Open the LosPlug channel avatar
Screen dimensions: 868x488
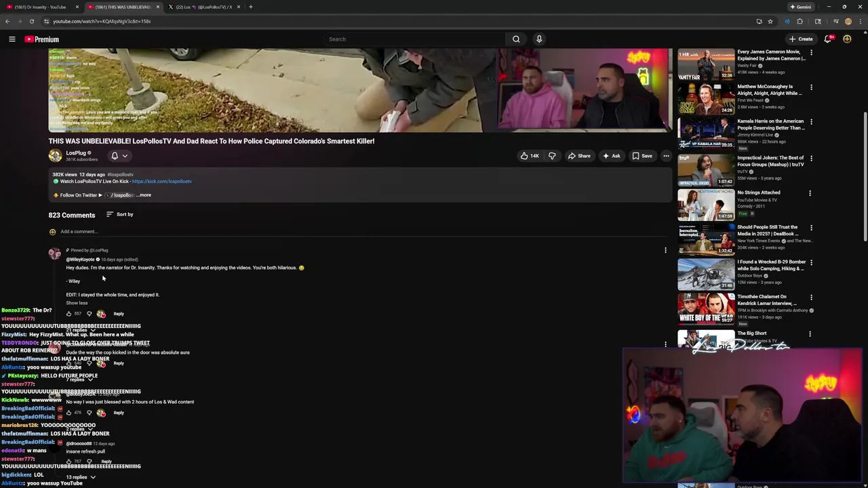[x=55, y=155]
